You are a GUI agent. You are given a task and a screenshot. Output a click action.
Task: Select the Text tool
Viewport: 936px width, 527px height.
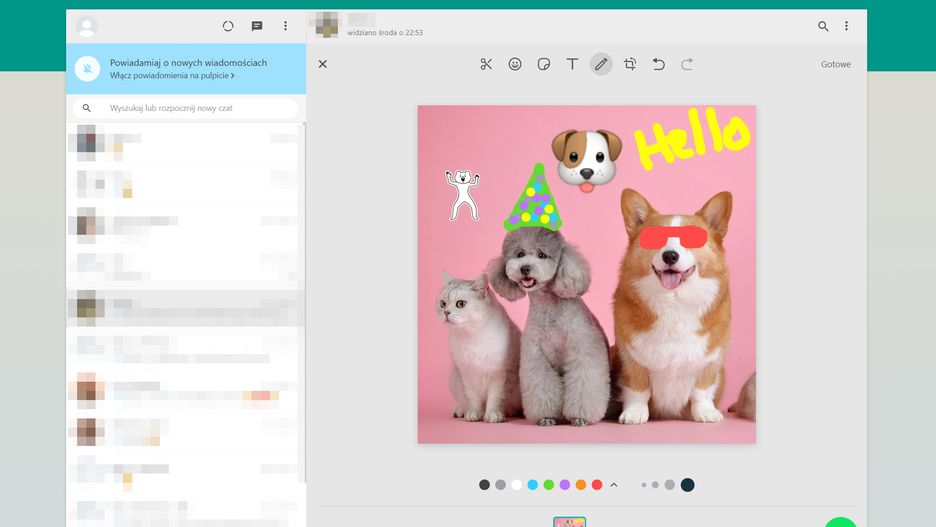point(572,64)
